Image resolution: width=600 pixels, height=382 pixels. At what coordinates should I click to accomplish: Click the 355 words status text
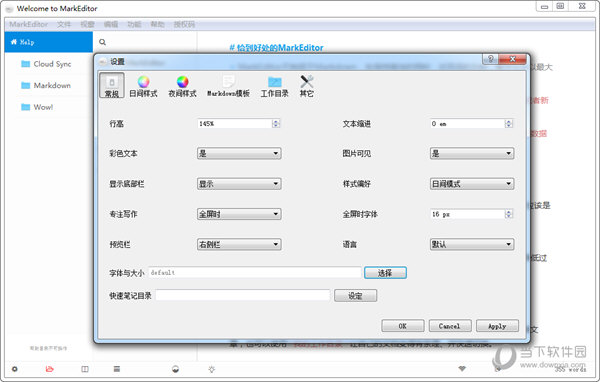coord(571,369)
